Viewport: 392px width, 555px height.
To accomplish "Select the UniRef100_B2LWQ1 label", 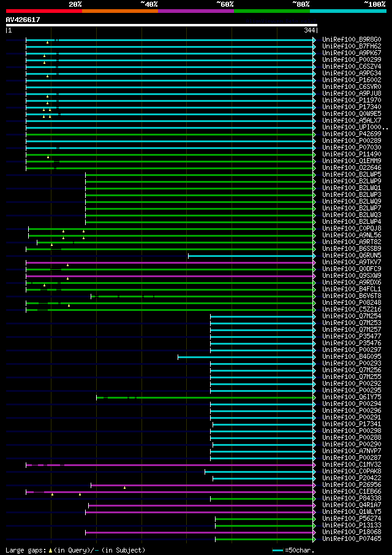I will pyautogui.click(x=352, y=188).
